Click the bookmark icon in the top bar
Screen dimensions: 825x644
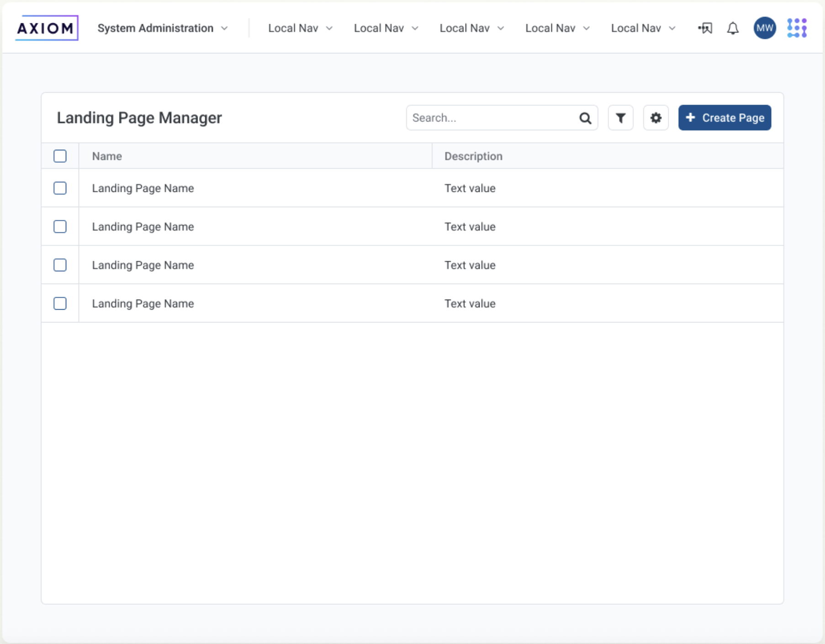[x=705, y=28]
